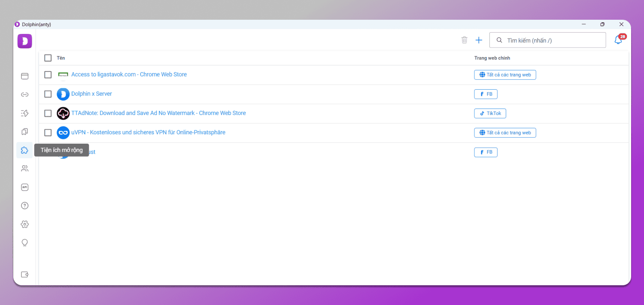Image resolution: width=644 pixels, height=305 pixels.
Task: Click the FB tag below the uVPN row
Action: coord(486,152)
